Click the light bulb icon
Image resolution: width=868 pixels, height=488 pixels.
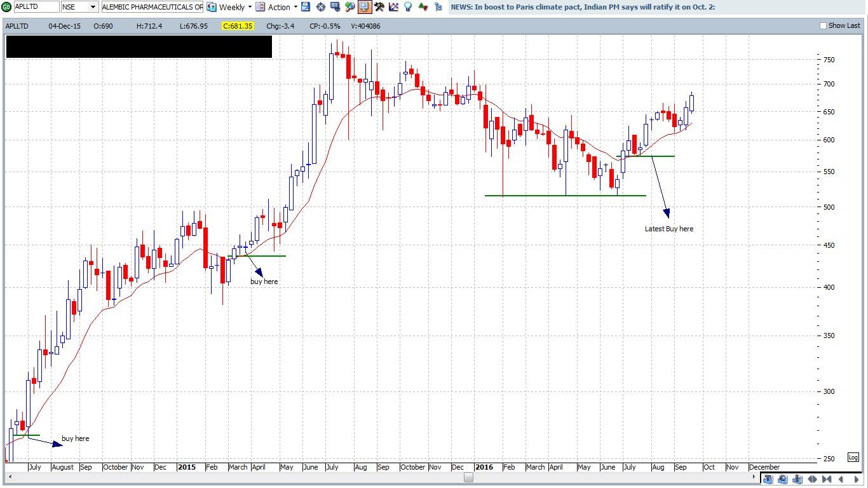408,7
